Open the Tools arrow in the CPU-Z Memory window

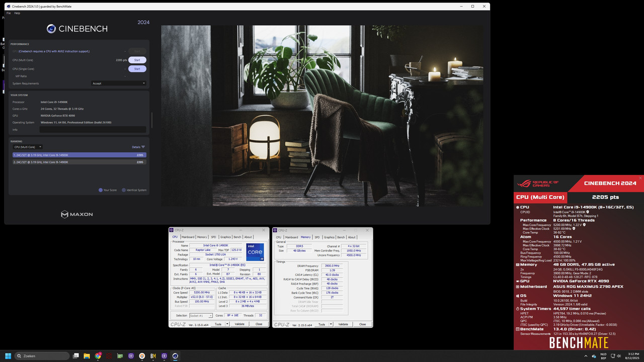tap(331, 324)
